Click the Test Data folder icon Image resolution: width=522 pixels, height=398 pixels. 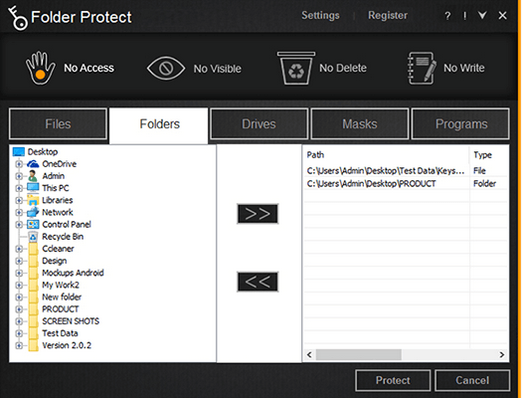(x=33, y=333)
